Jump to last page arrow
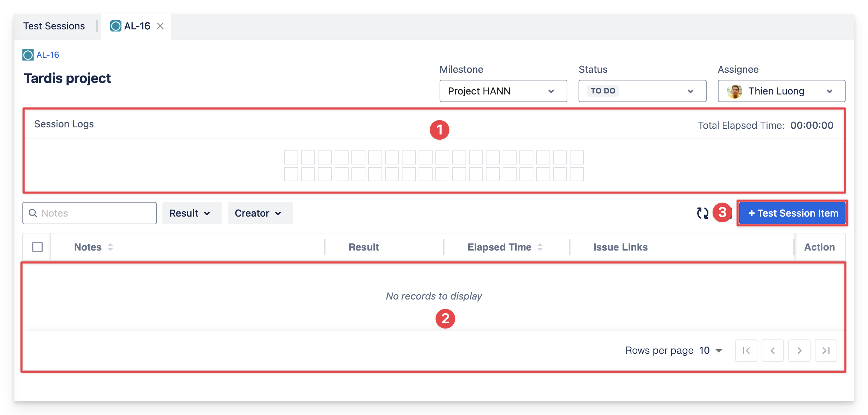The width and height of the screenshot is (868, 415). pyautogui.click(x=826, y=350)
